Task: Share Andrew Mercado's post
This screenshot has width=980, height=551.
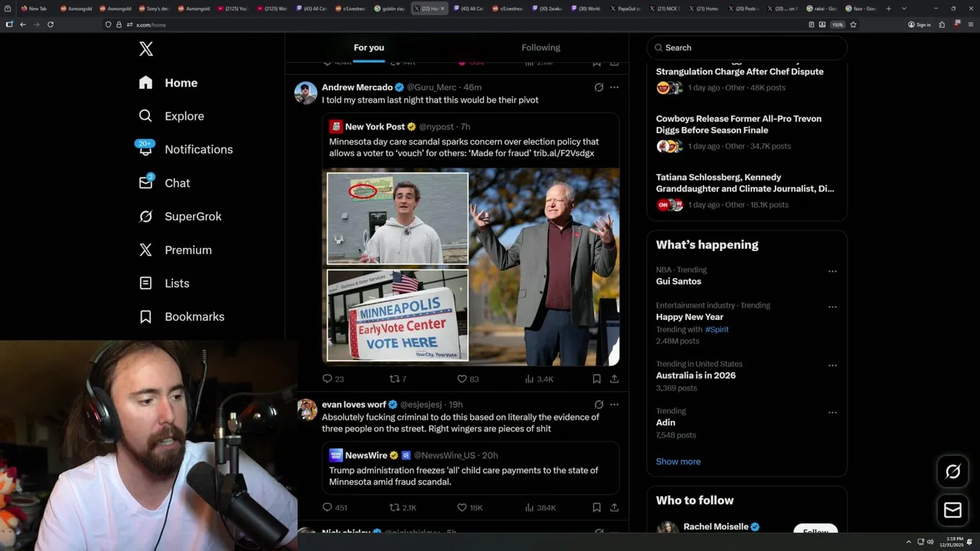Action: (x=614, y=379)
